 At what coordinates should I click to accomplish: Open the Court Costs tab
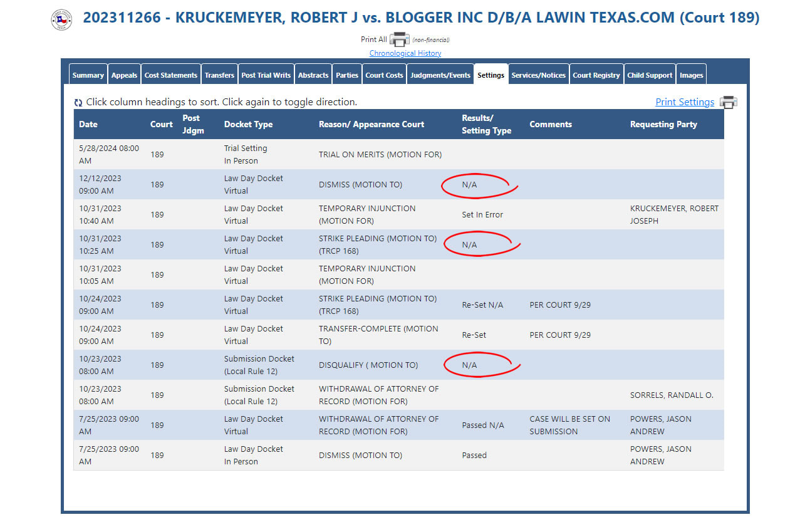[x=384, y=75]
